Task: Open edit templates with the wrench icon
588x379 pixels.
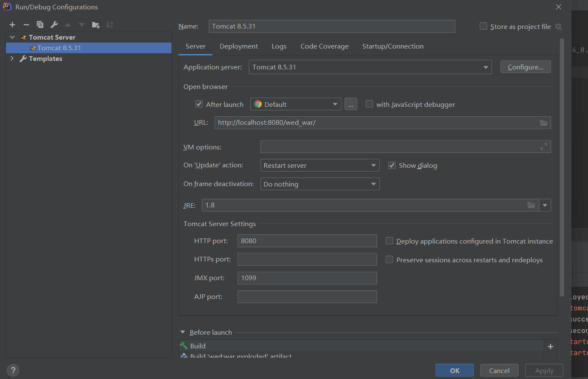Action: coord(54,25)
